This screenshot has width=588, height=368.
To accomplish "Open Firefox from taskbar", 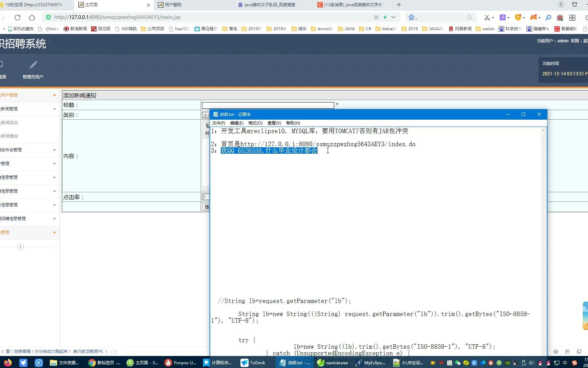I will tap(8, 362).
